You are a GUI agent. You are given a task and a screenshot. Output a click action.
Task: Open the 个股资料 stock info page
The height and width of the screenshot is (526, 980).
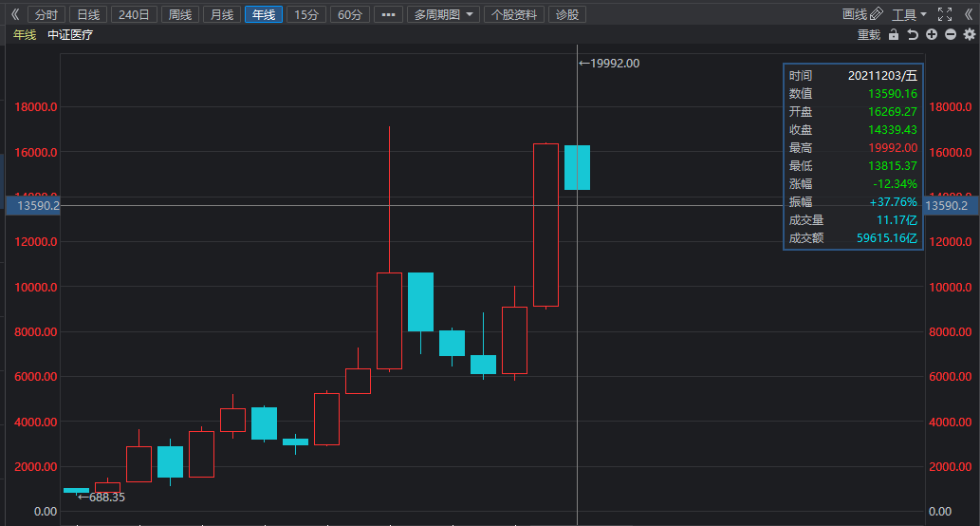tap(514, 14)
